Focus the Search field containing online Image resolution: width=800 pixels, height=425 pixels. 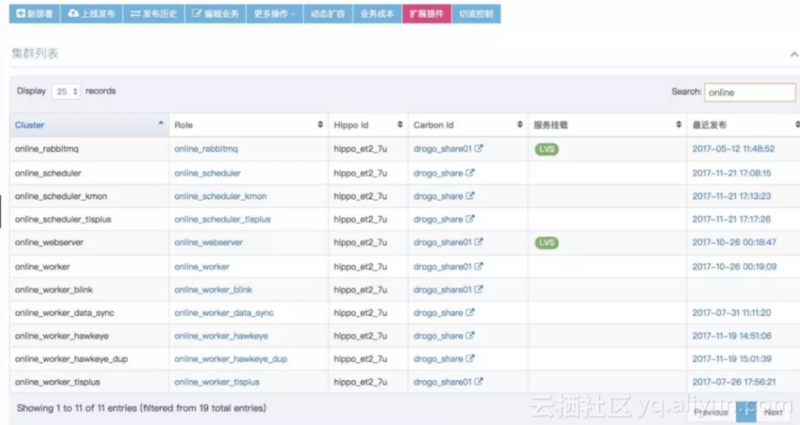point(749,92)
